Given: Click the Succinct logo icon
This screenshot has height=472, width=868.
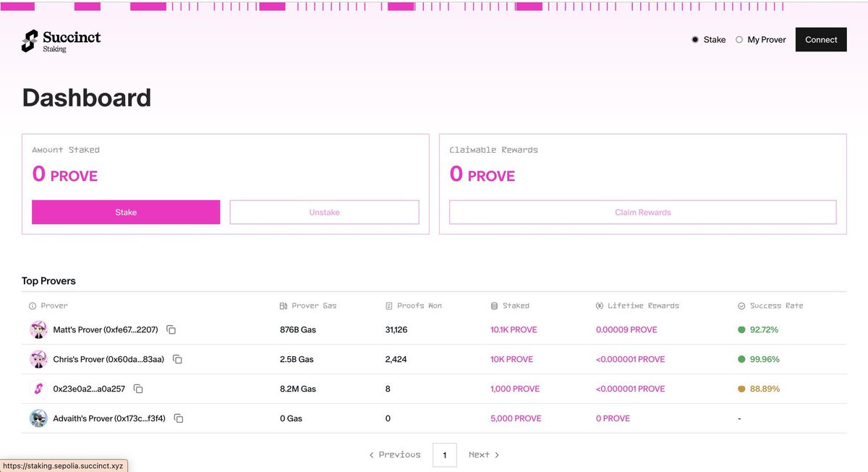Looking at the screenshot, I should (x=29, y=41).
